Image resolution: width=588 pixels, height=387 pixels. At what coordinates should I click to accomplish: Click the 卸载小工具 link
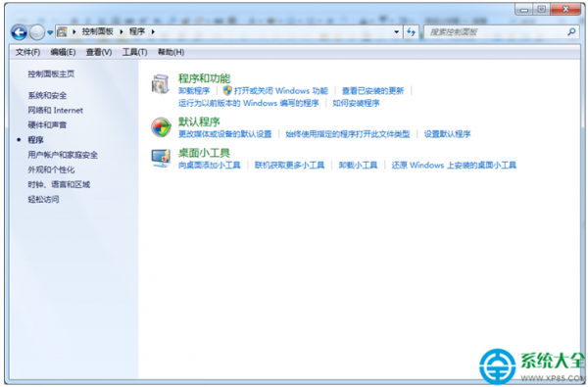click(358, 165)
